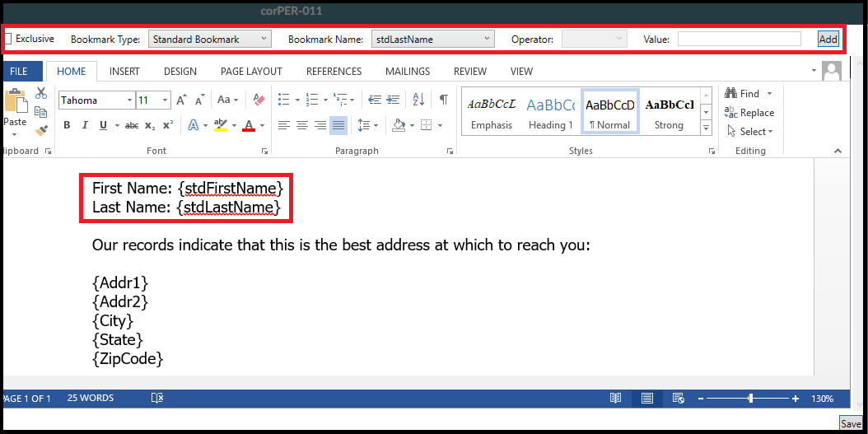
Task: Click the Cut scissors icon
Action: [40, 93]
